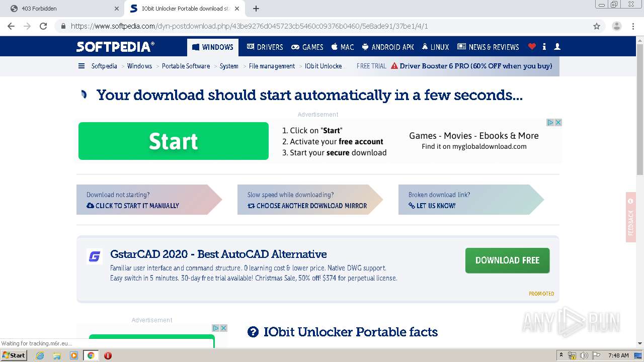
Task: Open the MAC section
Action: point(342,47)
